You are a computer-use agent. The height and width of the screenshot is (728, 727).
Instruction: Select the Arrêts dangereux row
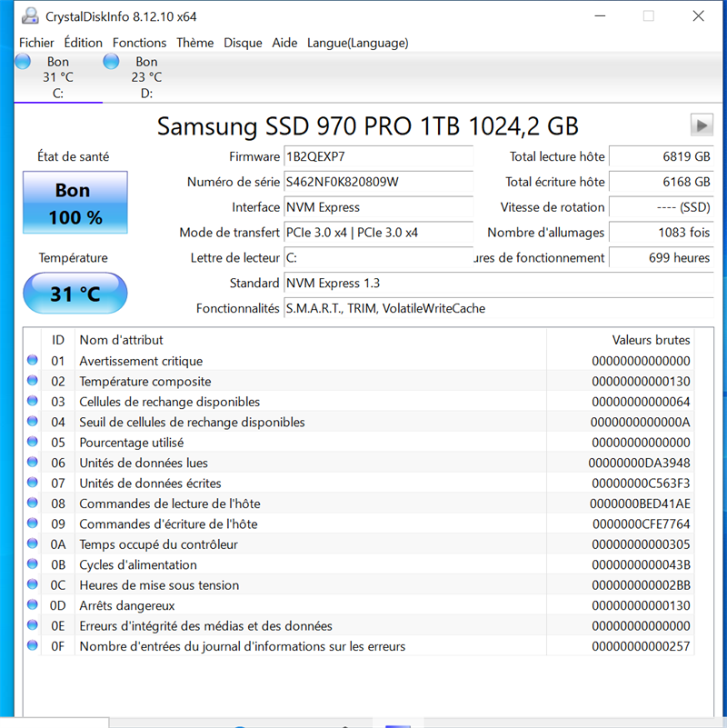tap(359, 605)
